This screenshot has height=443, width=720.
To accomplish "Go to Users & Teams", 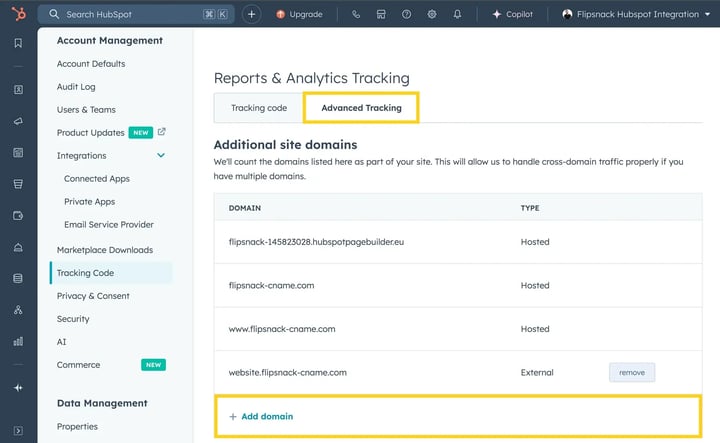I will [86, 110].
